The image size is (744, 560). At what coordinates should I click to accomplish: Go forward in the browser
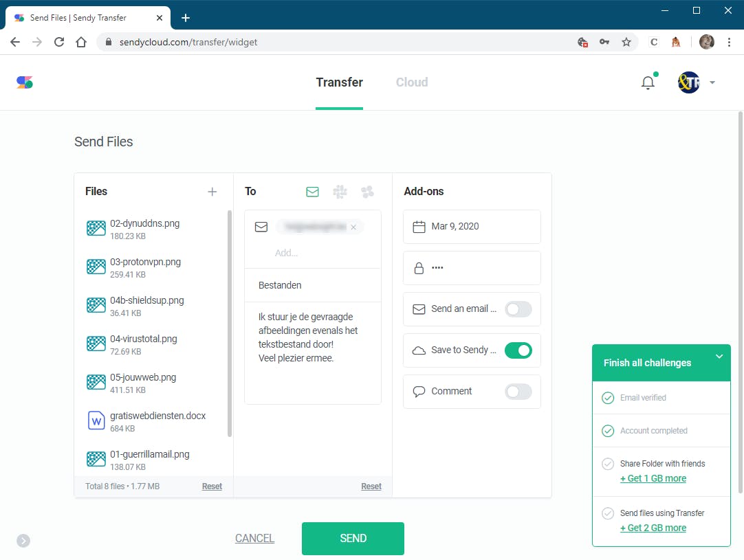tap(37, 42)
